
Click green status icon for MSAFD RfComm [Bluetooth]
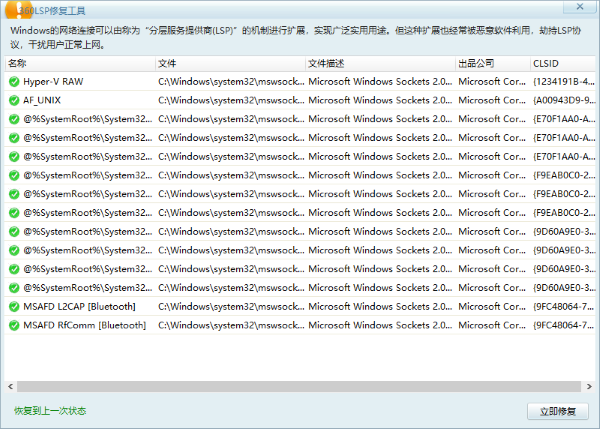14,325
